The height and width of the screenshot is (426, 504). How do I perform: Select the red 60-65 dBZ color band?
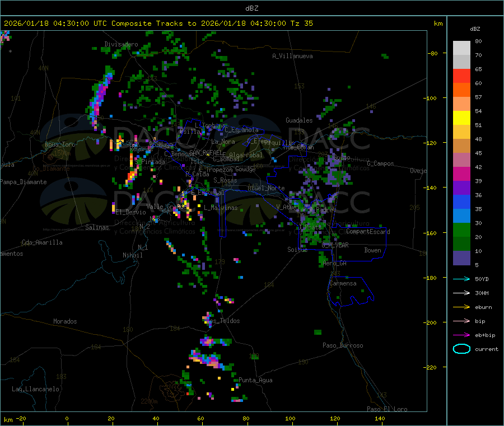tap(461, 76)
